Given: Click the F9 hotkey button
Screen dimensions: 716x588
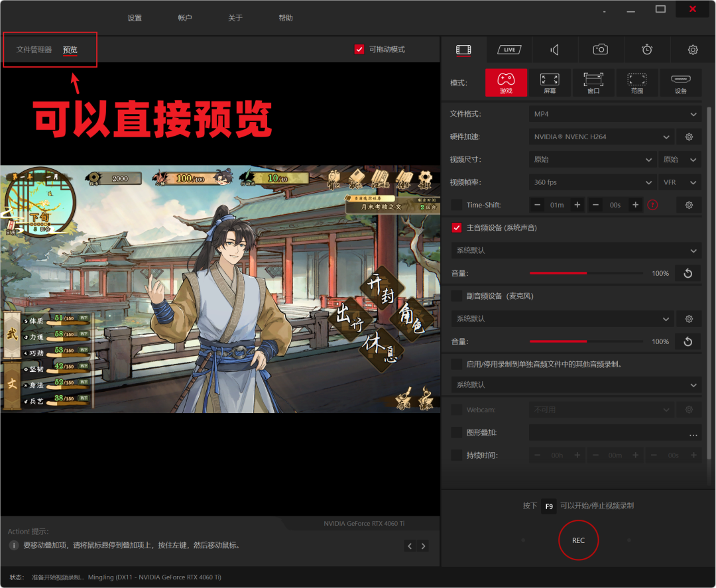Looking at the screenshot, I should tap(549, 506).
